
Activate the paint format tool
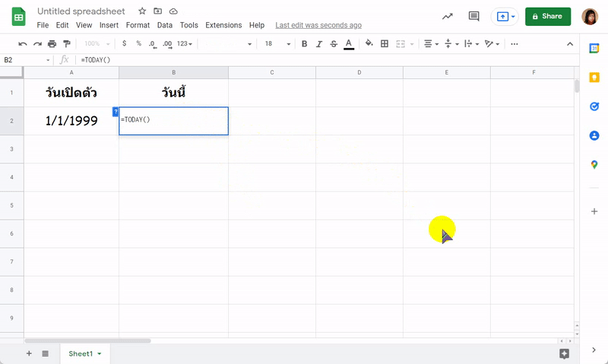pos(67,44)
